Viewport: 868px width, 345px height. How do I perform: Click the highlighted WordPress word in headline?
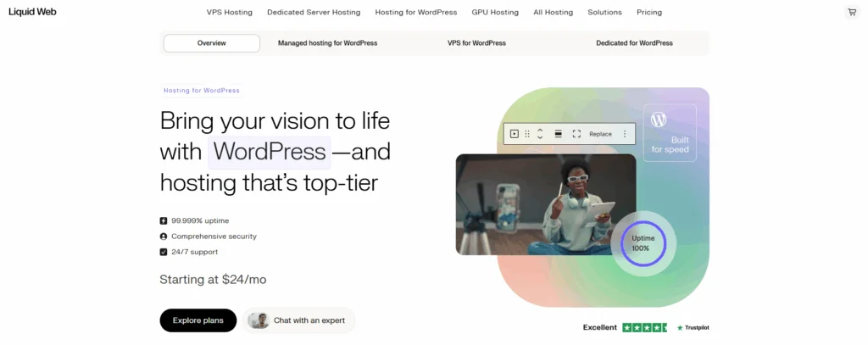pos(270,153)
